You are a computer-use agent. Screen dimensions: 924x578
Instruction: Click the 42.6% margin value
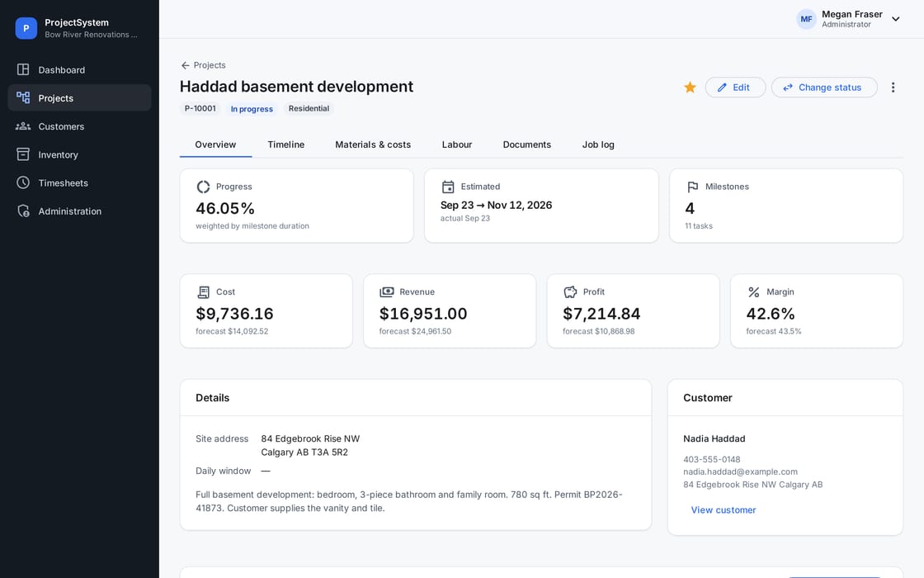pos(771,314)
